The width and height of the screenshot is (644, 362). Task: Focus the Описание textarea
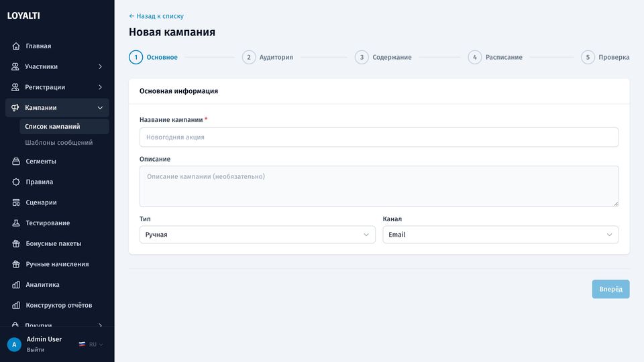379,186
